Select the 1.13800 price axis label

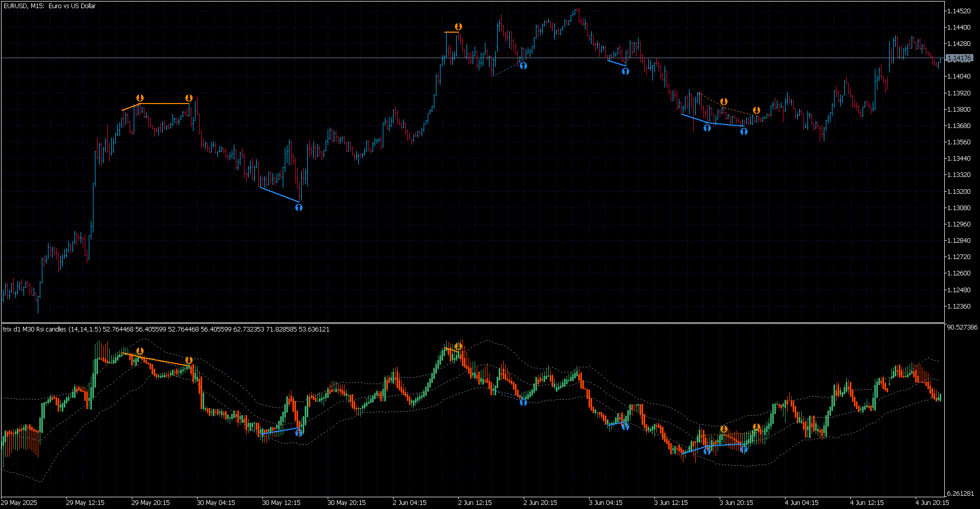click(959, 110)
